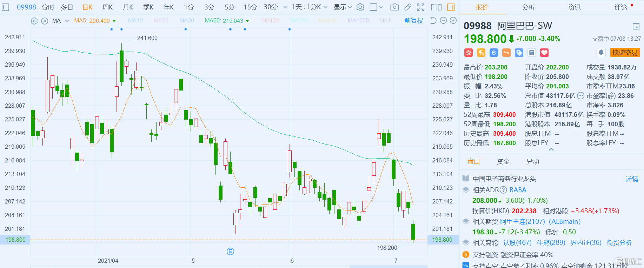Open the BABA related ADR link
Screen dimensions: 644x268
pos(518,190)
